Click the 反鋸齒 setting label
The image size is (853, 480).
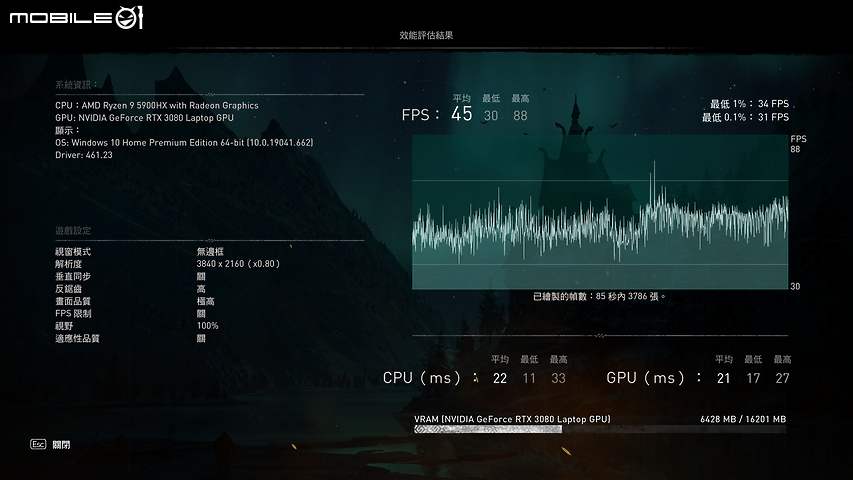pyautogui.click(x=69, y=289)
